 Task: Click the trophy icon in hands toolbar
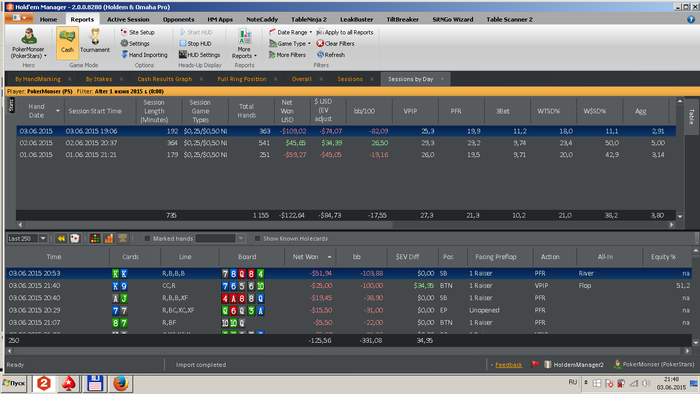[x=122, y=238]
